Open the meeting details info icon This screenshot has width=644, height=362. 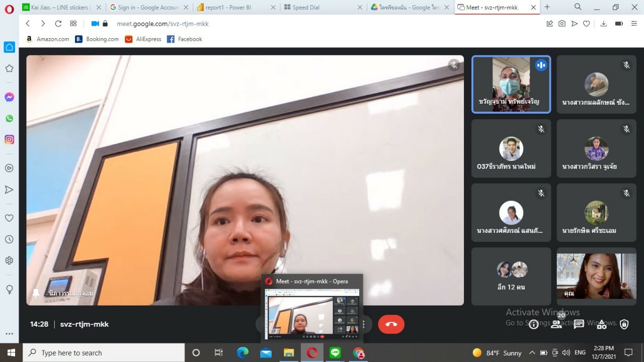(x=533, y=324)
